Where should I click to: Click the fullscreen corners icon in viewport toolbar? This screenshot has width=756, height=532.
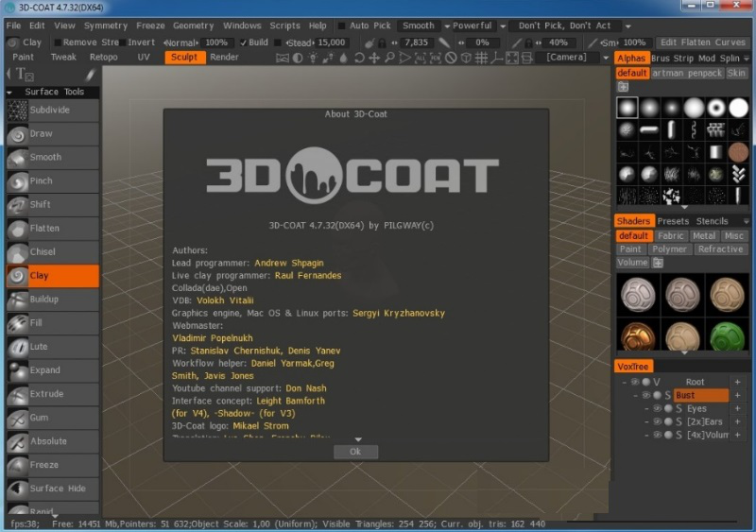tap(512, 58)
